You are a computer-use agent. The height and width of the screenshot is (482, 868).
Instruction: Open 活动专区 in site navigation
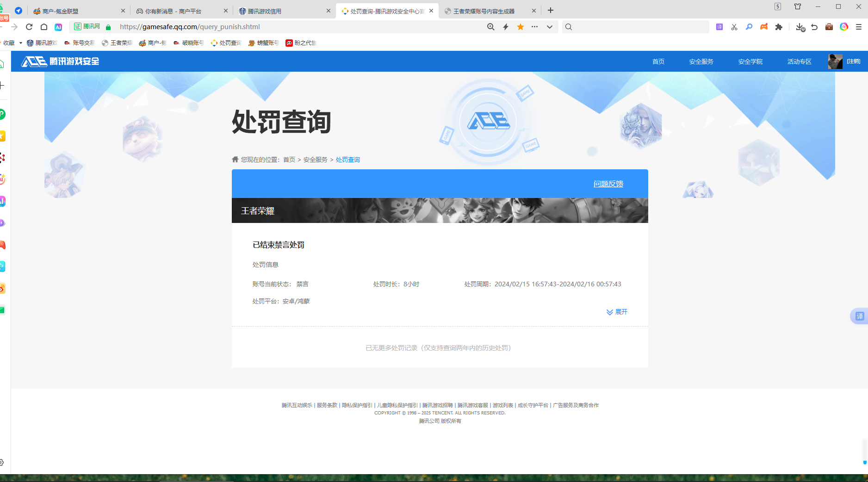tap(800, 62)
